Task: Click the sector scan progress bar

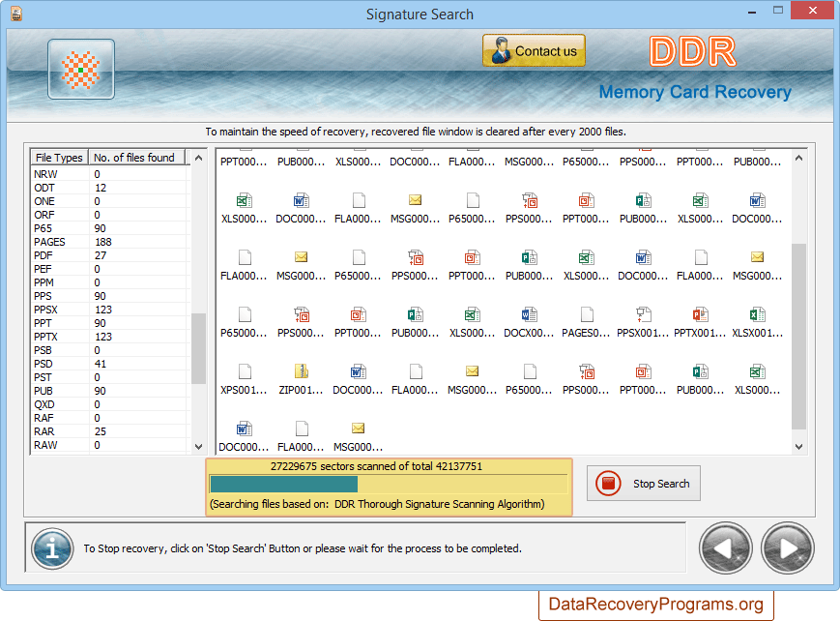Action: pos(389,485)
